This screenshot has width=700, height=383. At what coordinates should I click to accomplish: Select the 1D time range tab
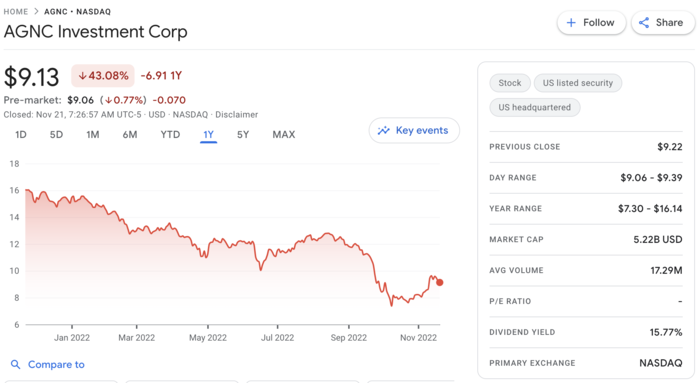click(x=21, y=134)
